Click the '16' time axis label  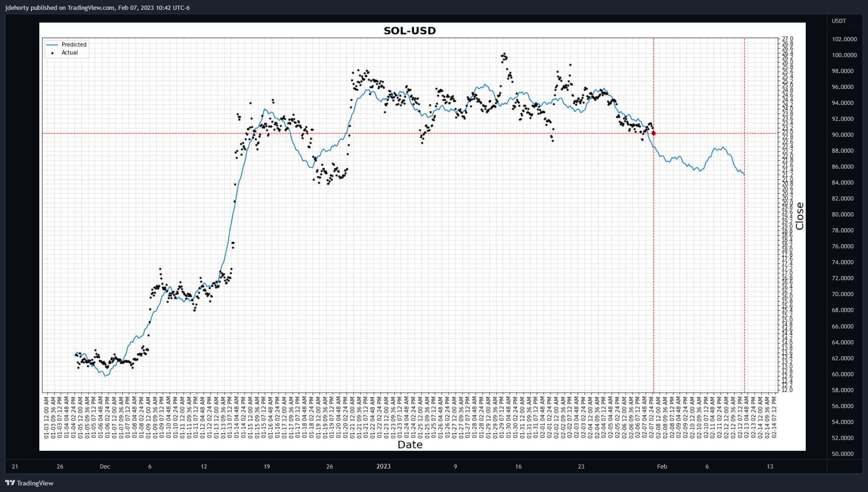518,466
